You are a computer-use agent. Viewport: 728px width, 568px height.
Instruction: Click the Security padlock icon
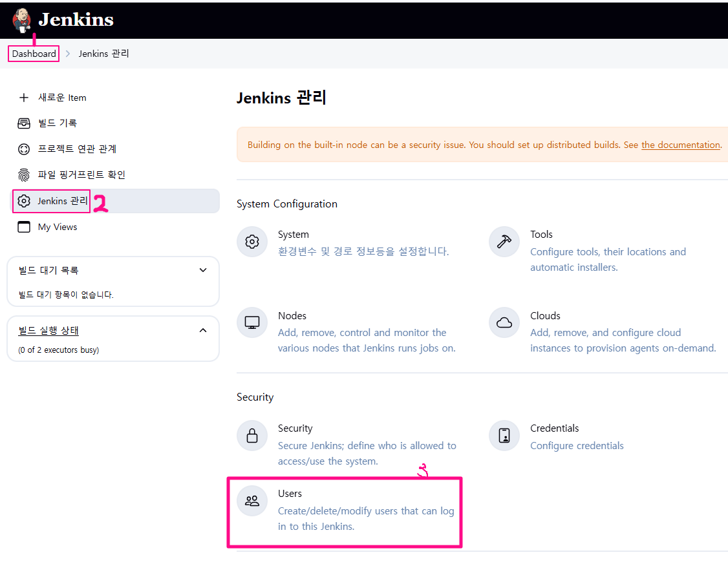[x=252, y=436]
